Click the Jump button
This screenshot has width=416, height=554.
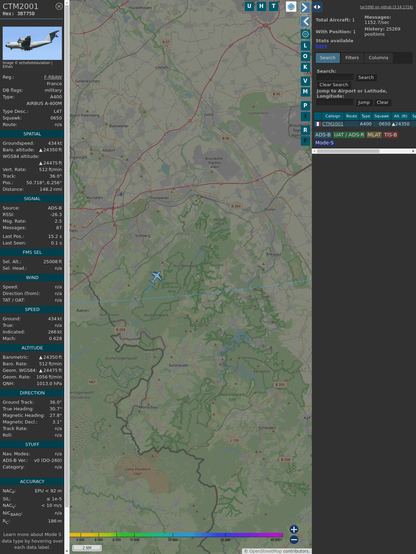click(364, 102)
